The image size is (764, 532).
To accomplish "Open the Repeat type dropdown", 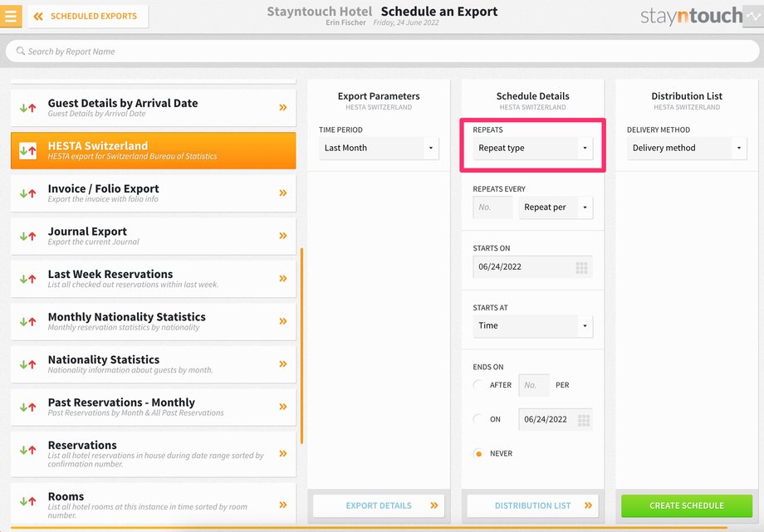I will coord(532,148).
